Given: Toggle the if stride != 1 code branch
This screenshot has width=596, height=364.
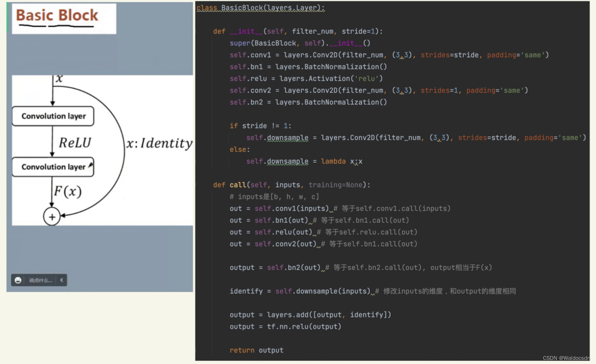Looking at the screenshot, I should point(261,126).
